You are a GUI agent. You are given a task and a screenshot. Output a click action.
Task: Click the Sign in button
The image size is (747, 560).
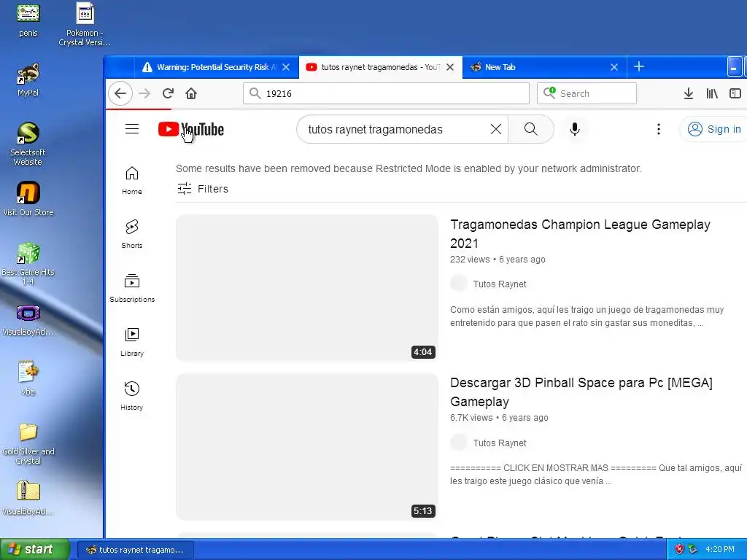[x=713, y=129]
